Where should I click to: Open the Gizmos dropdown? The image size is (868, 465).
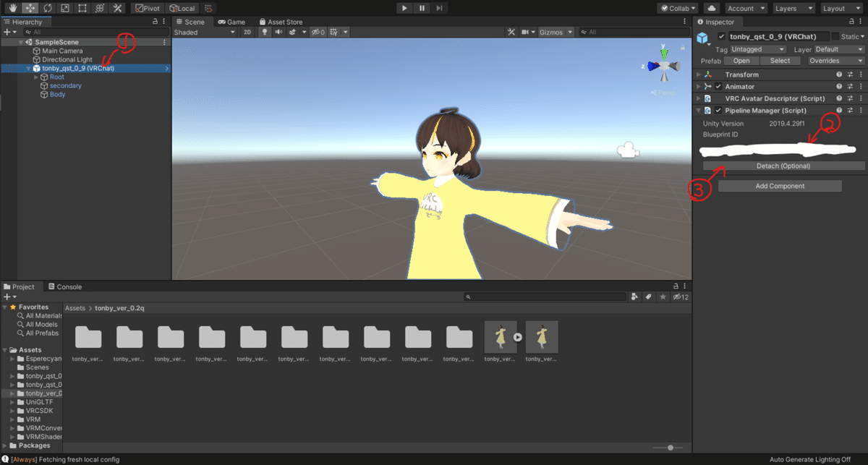(x=556, y=32)
